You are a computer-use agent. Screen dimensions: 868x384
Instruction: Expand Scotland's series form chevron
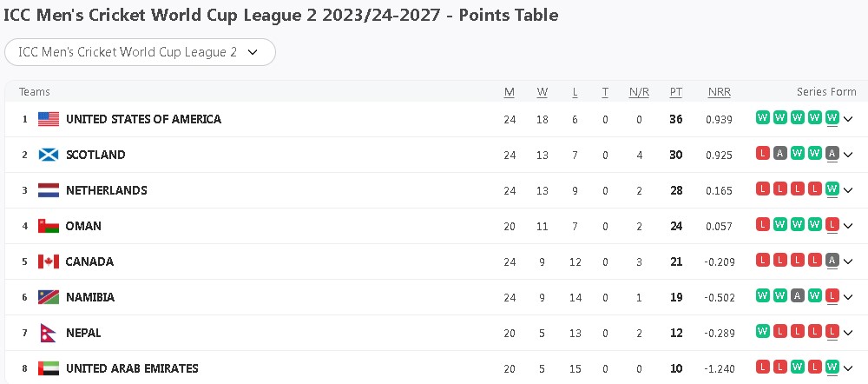pyautogui.click(x=848, y=155)
